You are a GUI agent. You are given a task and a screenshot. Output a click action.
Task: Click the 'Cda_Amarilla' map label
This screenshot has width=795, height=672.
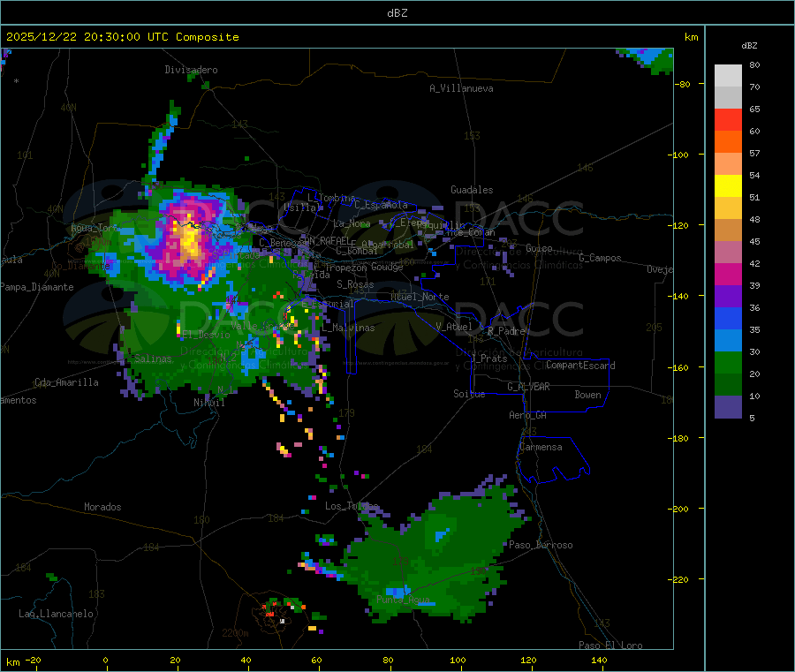coord(66,382)
